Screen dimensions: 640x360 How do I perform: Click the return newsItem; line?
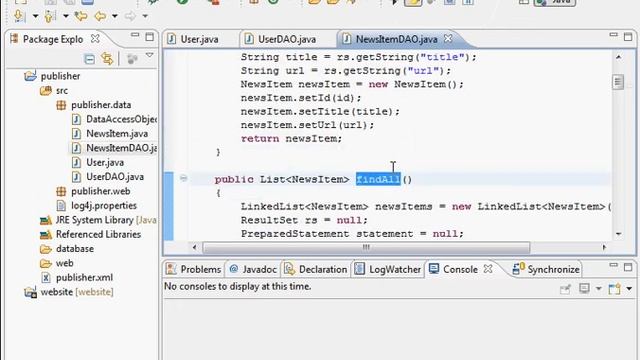(291, 139)
